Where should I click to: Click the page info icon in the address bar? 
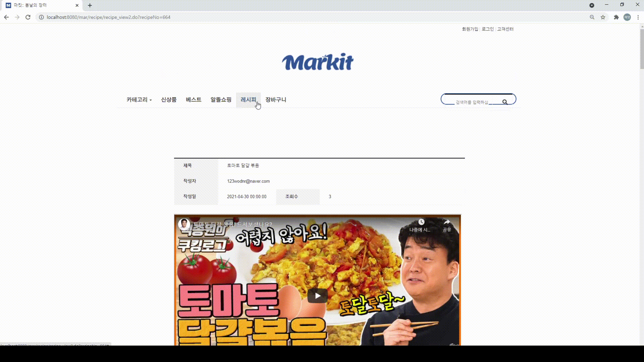click(x=41, y=17)
